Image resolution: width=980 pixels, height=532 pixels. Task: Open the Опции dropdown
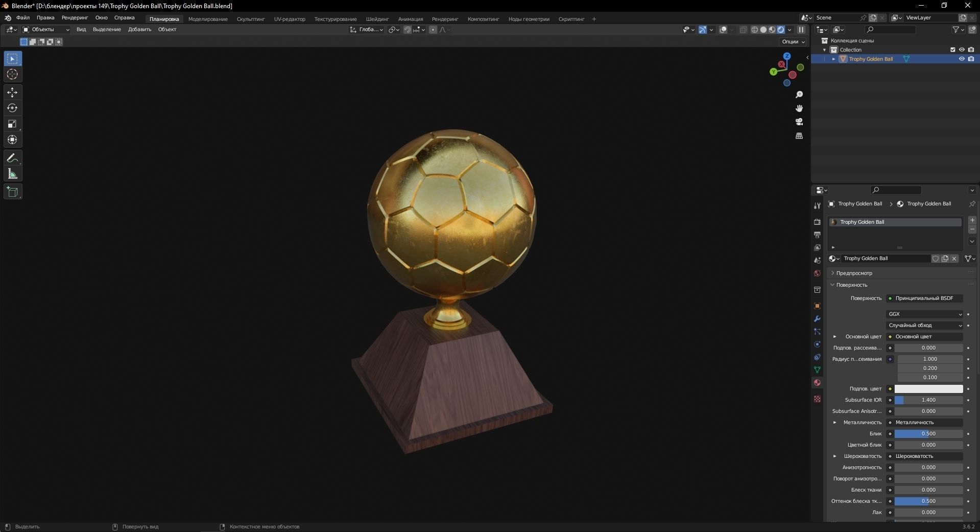coord(793,41)
